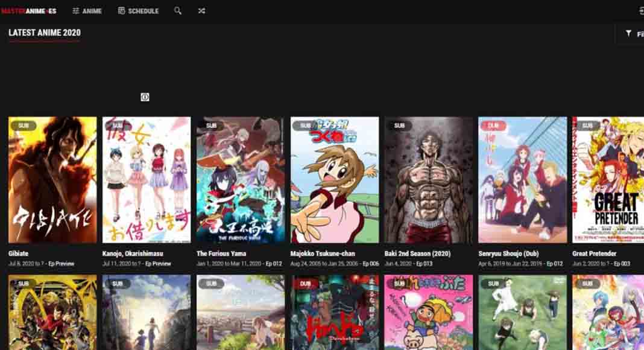This screenshot has width=644, height=350.
Task: Open the pink pig cartoon poster
Action: tap(429, 313)
